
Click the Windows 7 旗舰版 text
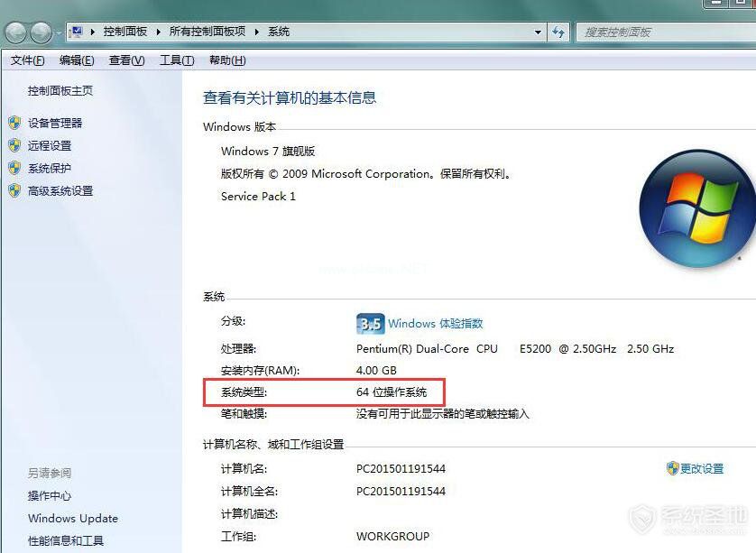(x=268, y=151)
